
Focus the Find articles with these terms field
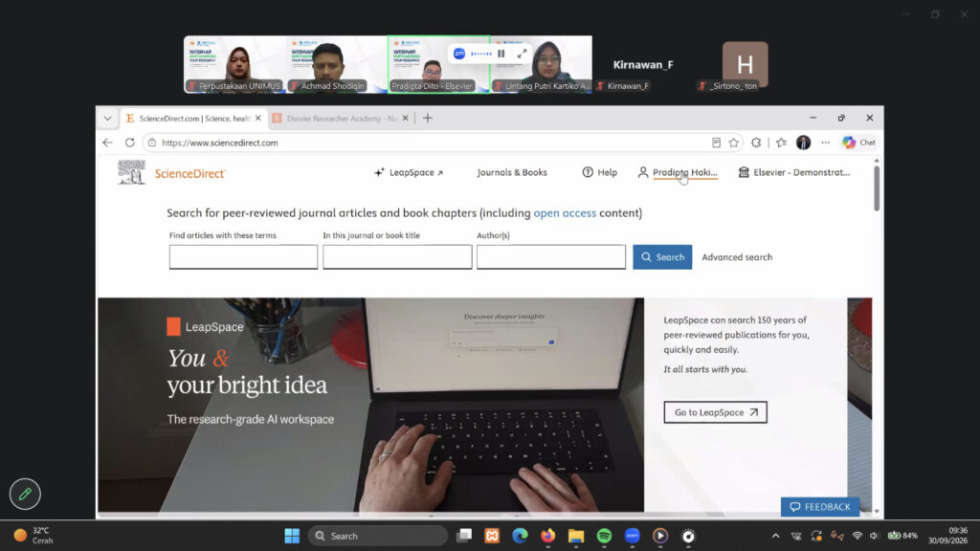coord(243,256)
